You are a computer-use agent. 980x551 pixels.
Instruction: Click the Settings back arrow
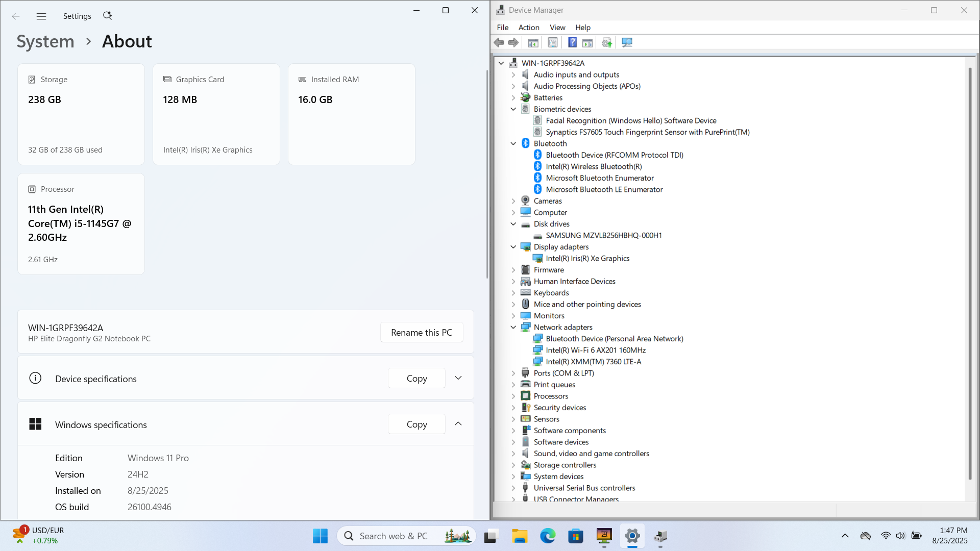(16, 16)
